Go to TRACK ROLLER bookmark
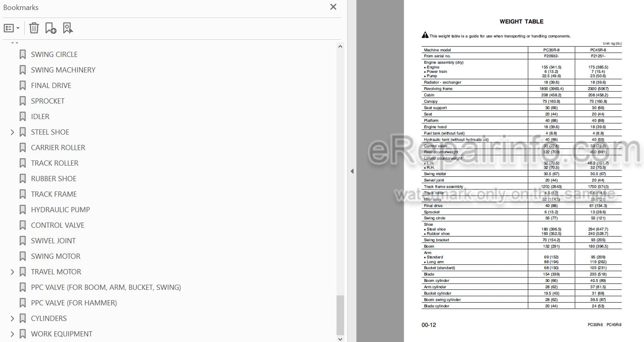This screenshot has width=644, height=342. click(54, 163)
